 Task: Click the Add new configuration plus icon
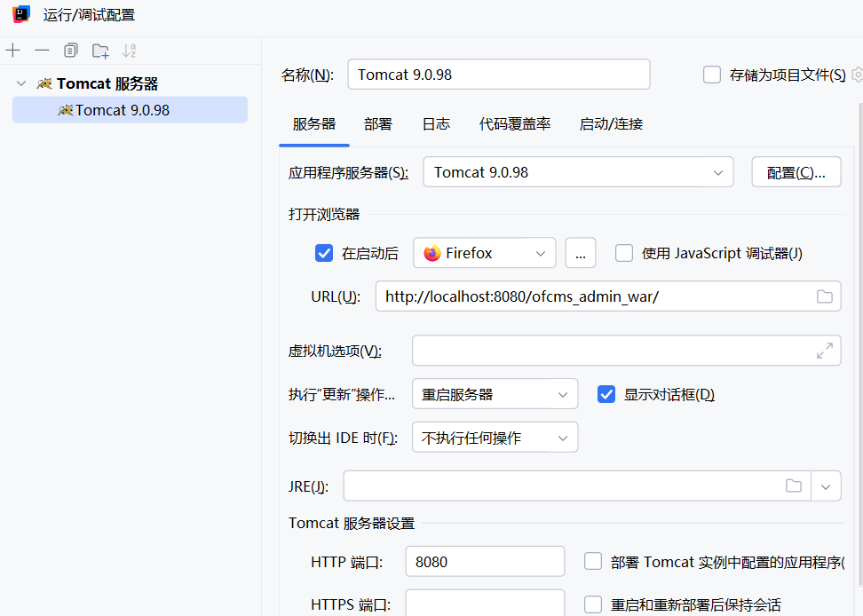pos(13,51)
